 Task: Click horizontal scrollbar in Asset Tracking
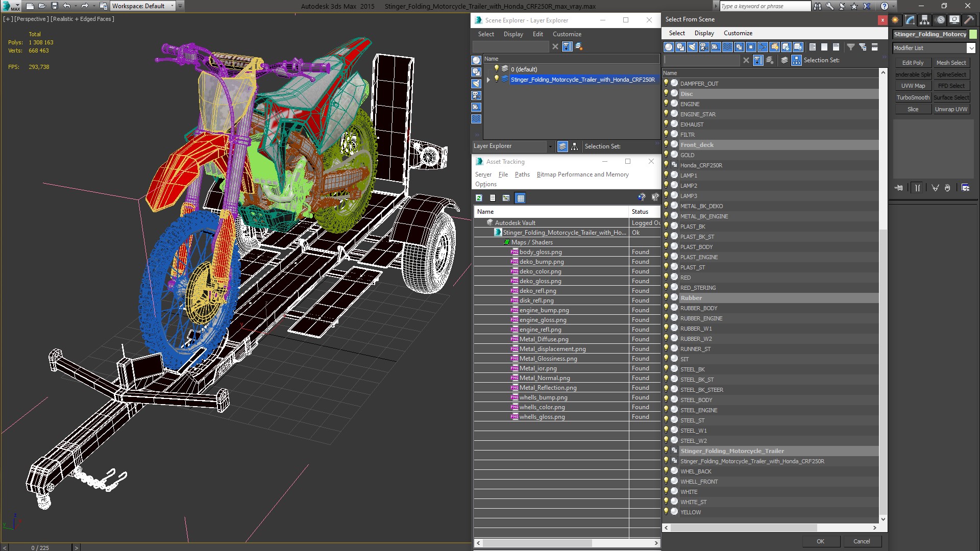(537, 543)
